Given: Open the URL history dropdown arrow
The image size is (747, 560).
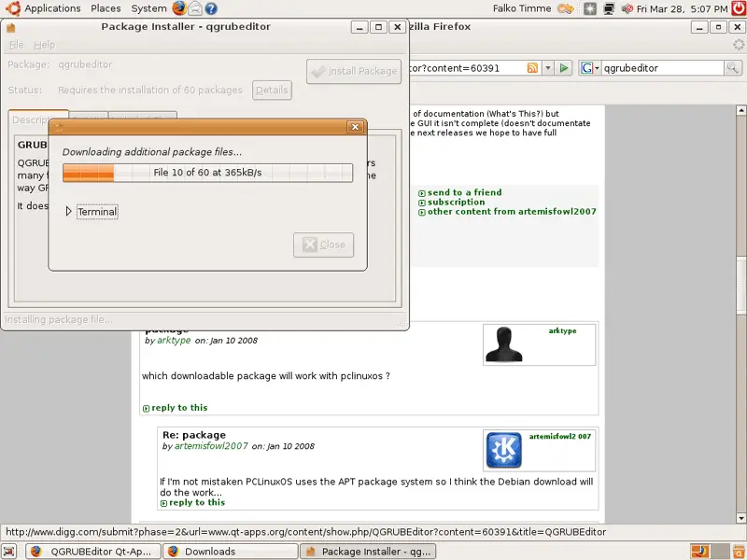Looking at the screenshot, I should pyautogui.click(x=548, y=68).
